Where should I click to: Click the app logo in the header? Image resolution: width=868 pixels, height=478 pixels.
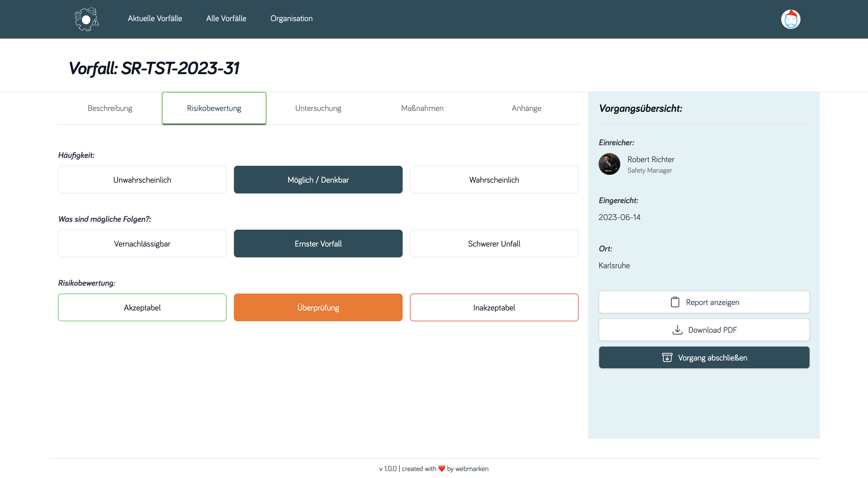coord(86,19)
